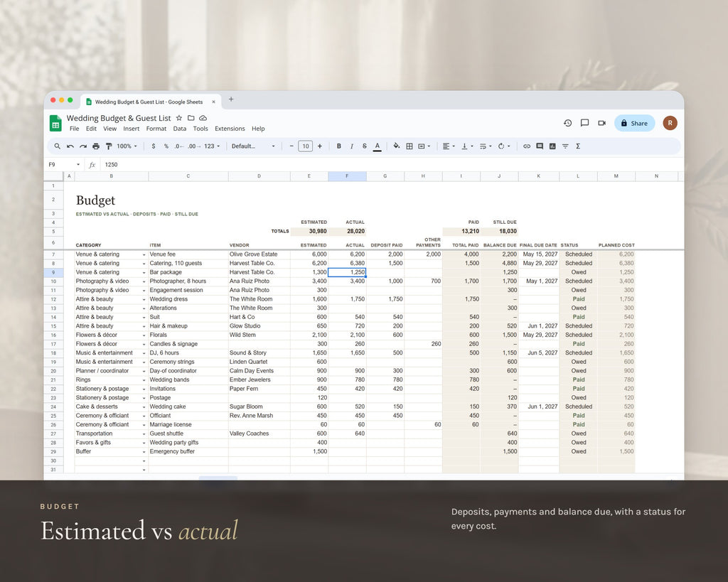Toggle strikethrough formatting
728x582 pixels.
(365, 146)
